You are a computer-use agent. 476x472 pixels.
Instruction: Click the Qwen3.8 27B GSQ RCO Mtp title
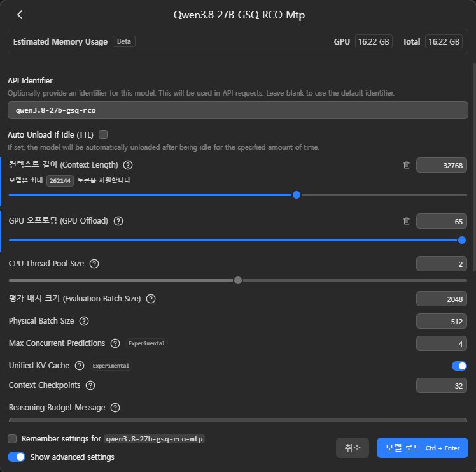(239, 15)
